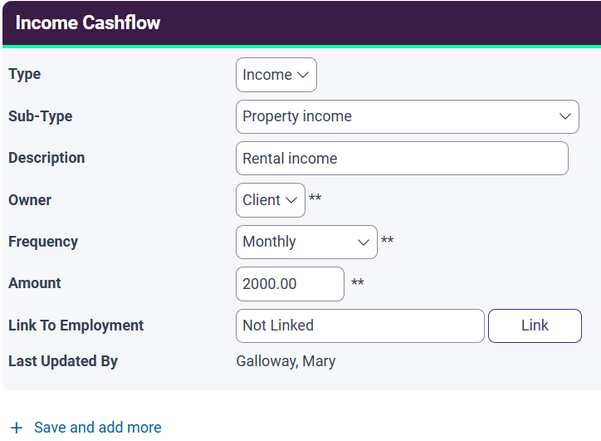The image size is (601, 441).
Task: Click the Save and add more link
Action: pyautogui.click(x=97, y=427)
